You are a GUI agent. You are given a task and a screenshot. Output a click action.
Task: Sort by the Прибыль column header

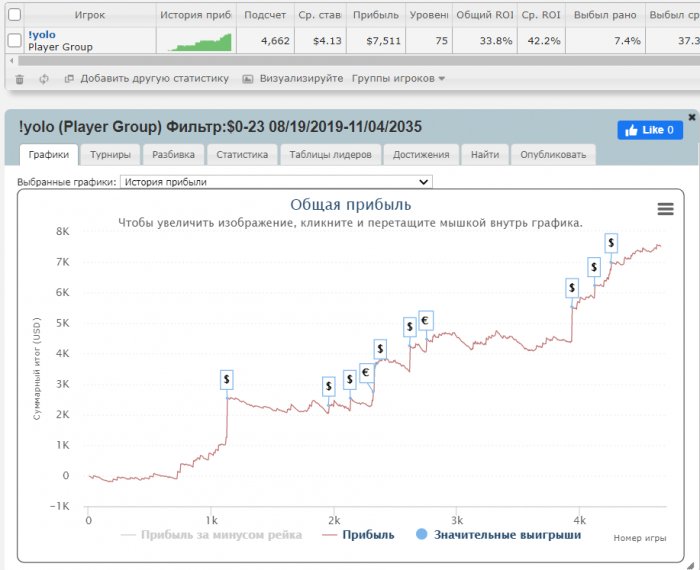pyautogui.click(x=376, y=15)
